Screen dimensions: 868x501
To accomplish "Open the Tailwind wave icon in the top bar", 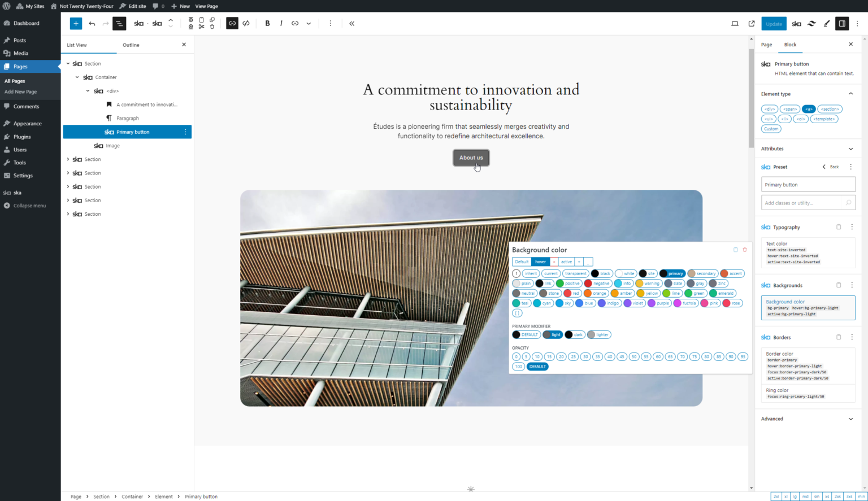I will coord(811,23).
